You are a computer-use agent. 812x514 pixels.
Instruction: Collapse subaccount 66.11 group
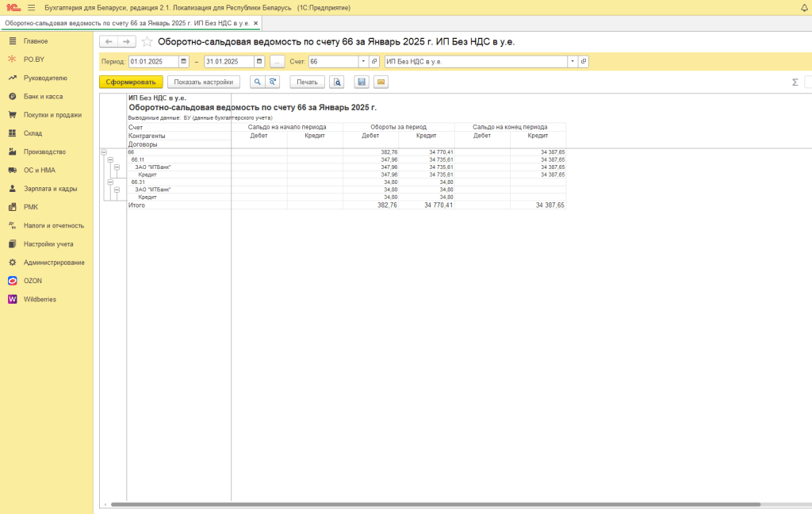click(x=110, y=160)
